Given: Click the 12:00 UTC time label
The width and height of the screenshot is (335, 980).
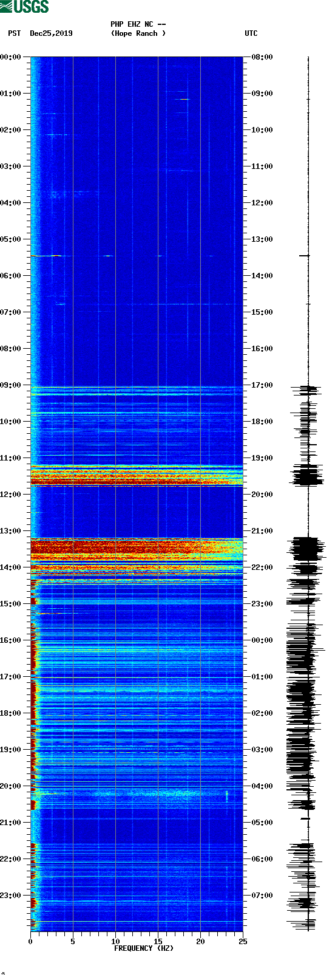Looking at the screenshot, I should click(x=262, y=203).
